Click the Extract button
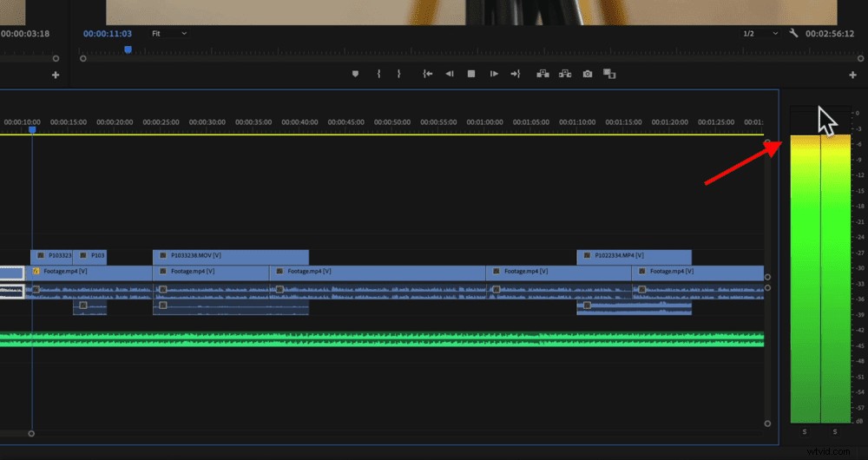The image size is (868, 460). (x=565, y=74)
